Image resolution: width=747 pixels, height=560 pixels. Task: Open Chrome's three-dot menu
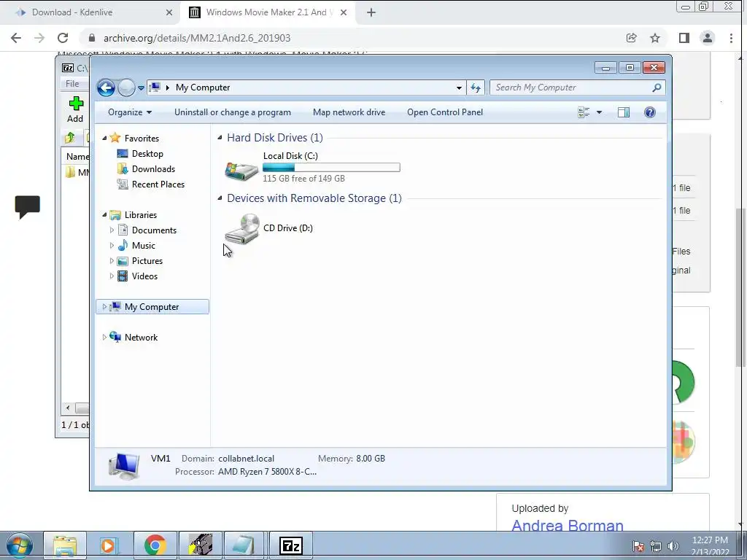pos(731,38)
